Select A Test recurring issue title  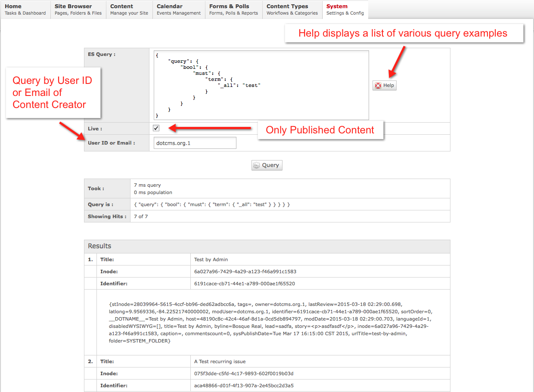coord(220,361)
